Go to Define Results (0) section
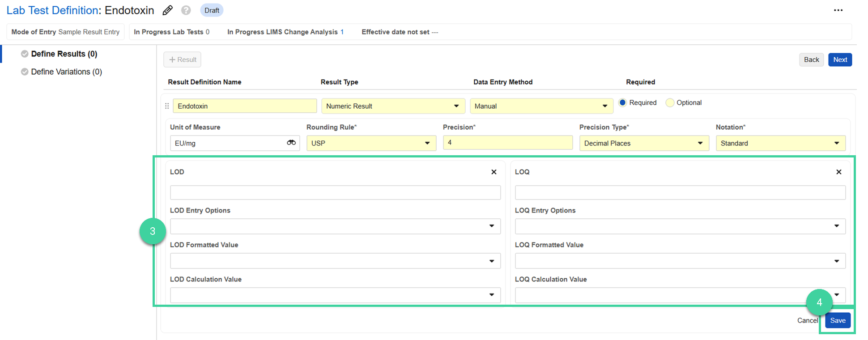The image size is (868, 340). click(64, 54)
